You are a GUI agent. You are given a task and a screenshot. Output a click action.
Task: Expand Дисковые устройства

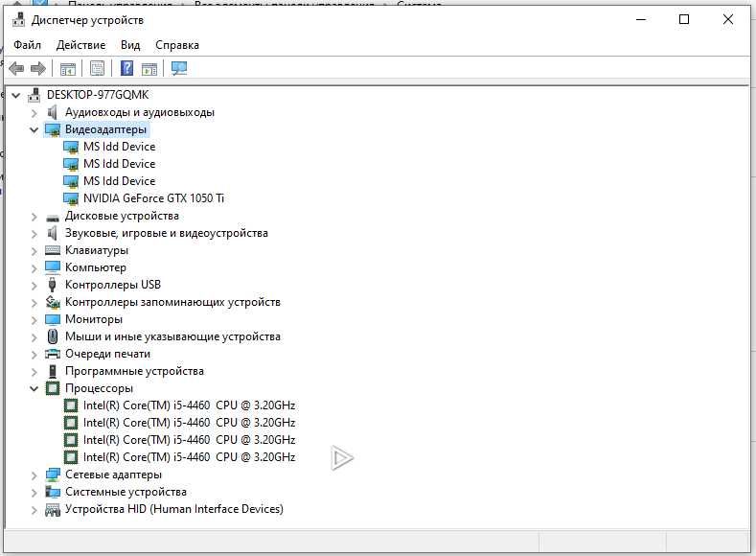(34, 217)
